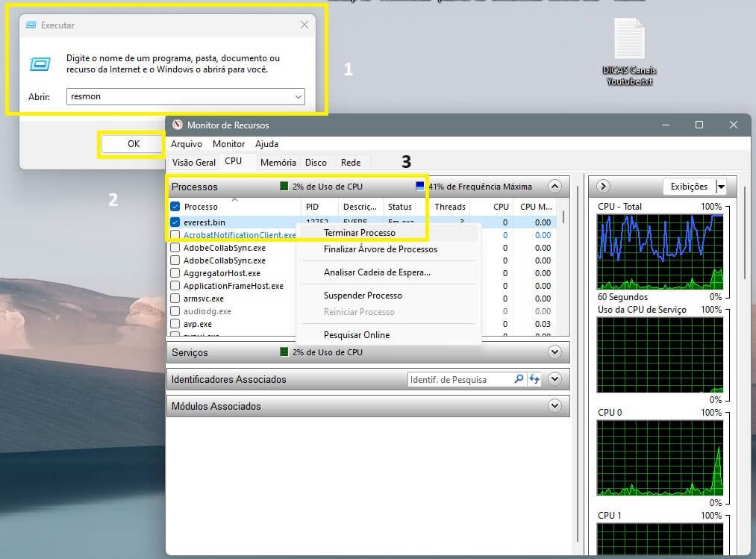The width and height of the screenshot is (756, 559).
Task: Check the AggregatorHost.exe checkbox
Action: (x=175, y=273)
